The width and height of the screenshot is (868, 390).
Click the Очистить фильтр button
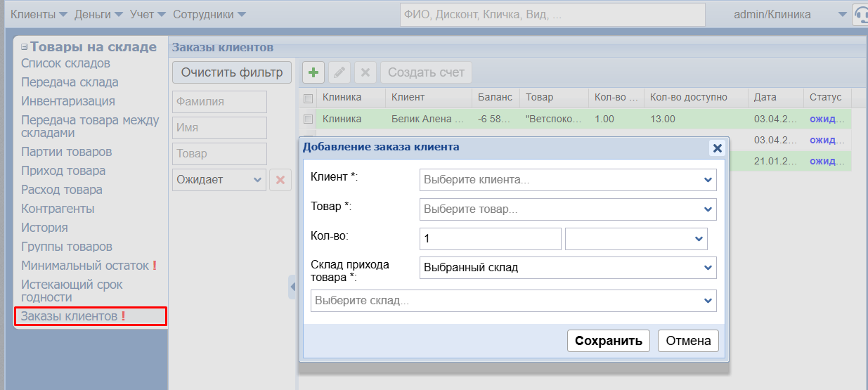click(x=232, y=72)
